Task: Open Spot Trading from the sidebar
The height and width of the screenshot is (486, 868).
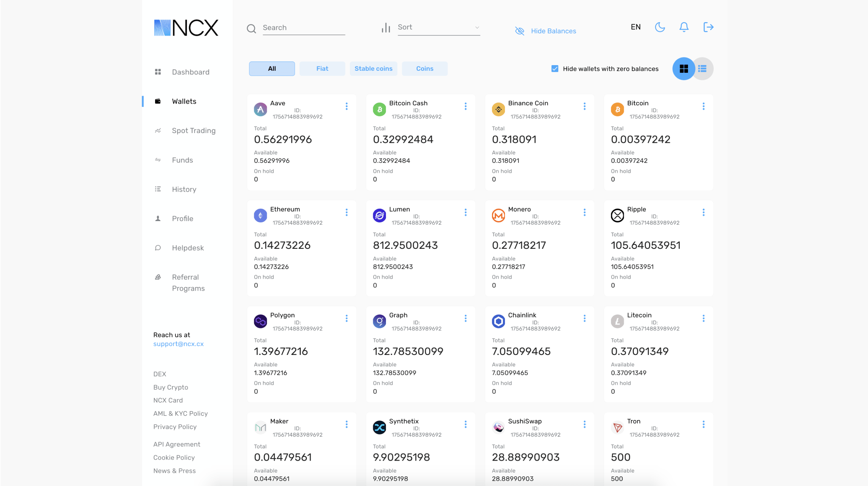Action: point(194,131)
